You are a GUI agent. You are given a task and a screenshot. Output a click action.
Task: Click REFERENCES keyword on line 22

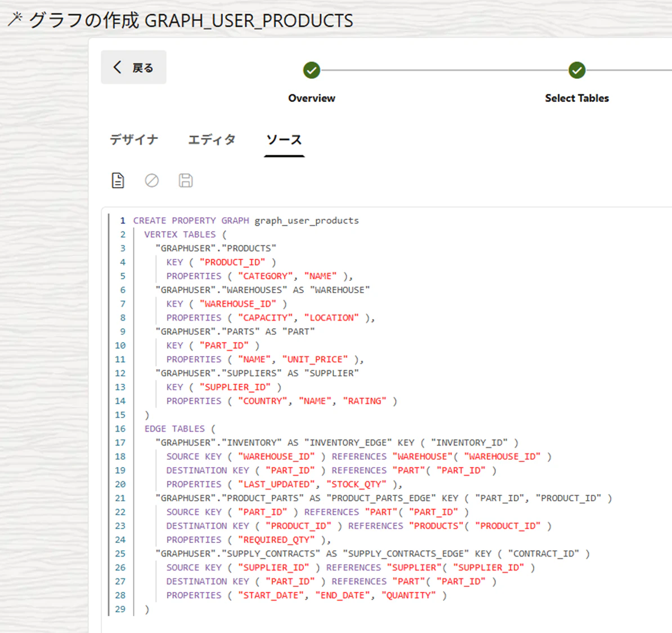pyautogui.click(x=331, y=512)
